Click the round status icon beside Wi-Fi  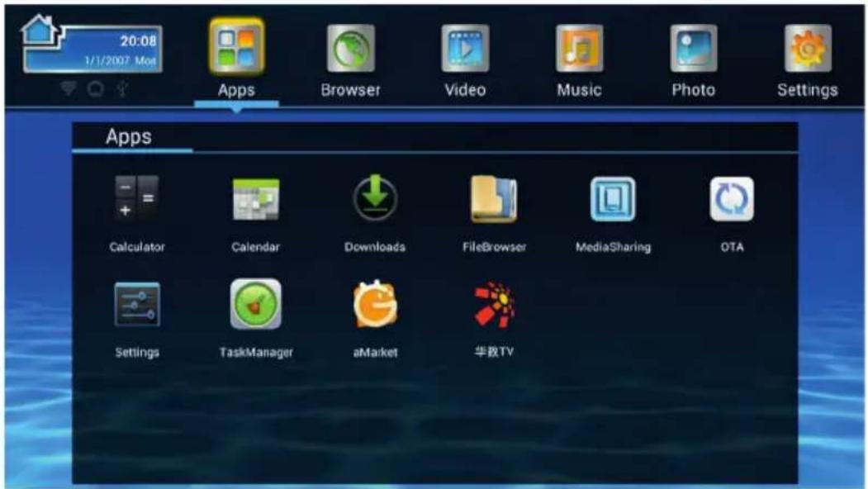[x=95, y=88]
